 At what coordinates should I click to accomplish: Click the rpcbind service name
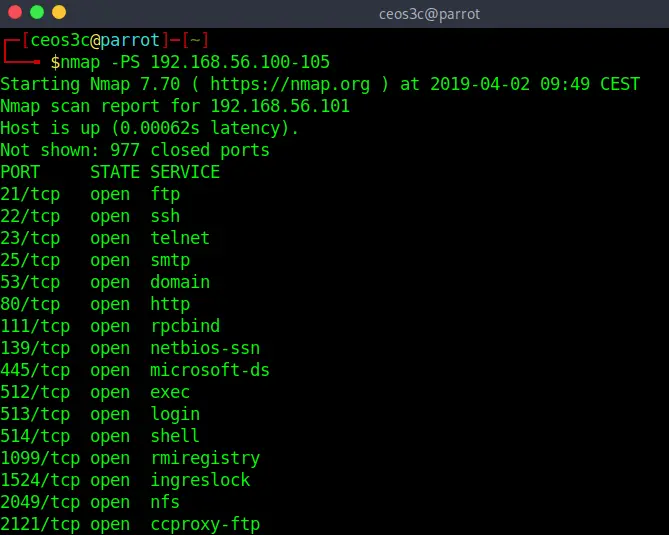[185, 326]
